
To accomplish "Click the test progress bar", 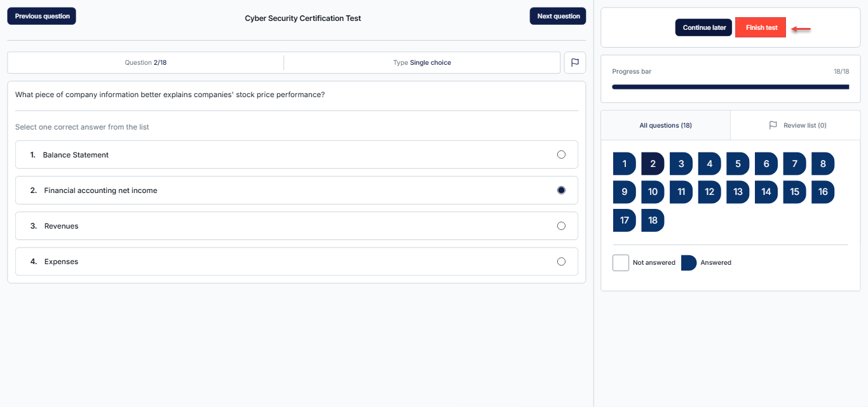I will [x=730, y=86].
